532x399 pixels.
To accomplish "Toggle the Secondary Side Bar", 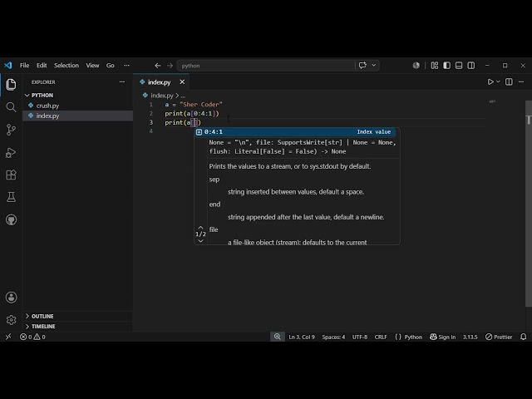I will (x=471, y=65).
